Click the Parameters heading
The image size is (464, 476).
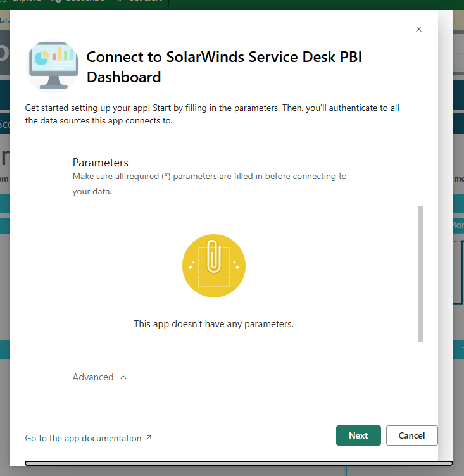click(x=101, y=163)
